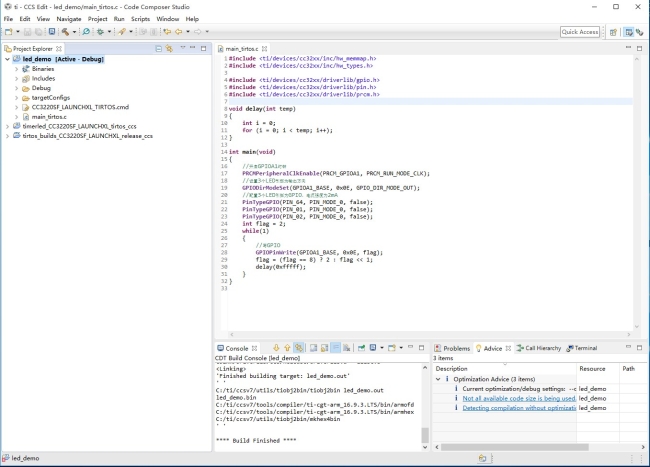Image resolution: width=650 pixels, height=467 pixels.
Task: Click the Quick Access search field
Action: [580, 32]
